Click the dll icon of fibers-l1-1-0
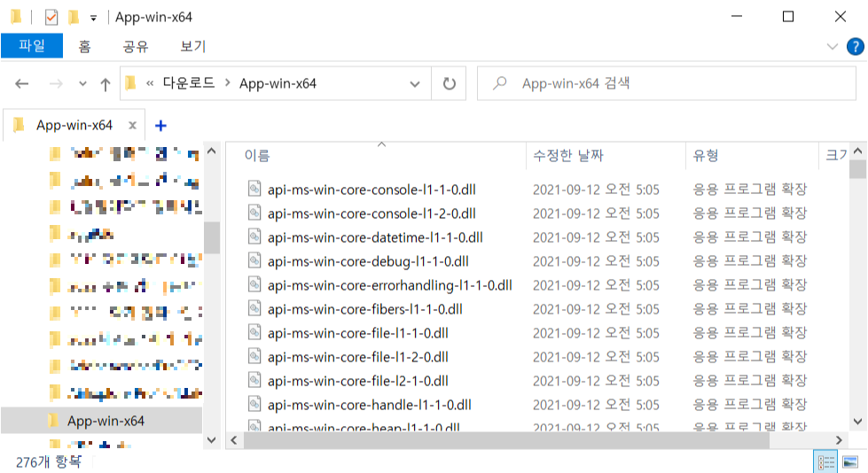 pyautogui.click(x=254, y=308)
